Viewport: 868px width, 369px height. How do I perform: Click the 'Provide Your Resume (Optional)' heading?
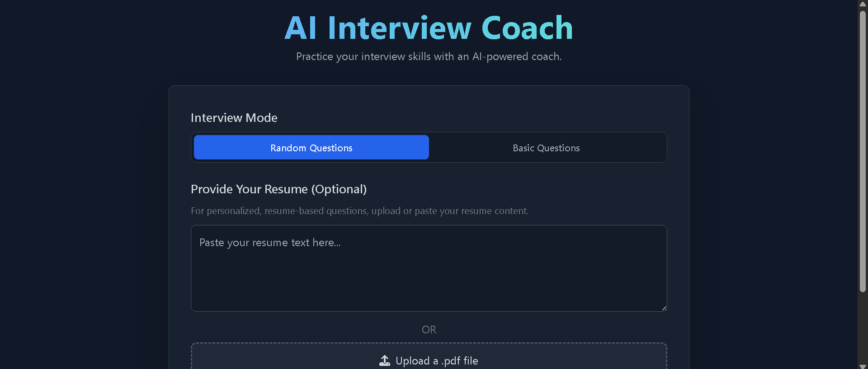(x=278, y=189)
